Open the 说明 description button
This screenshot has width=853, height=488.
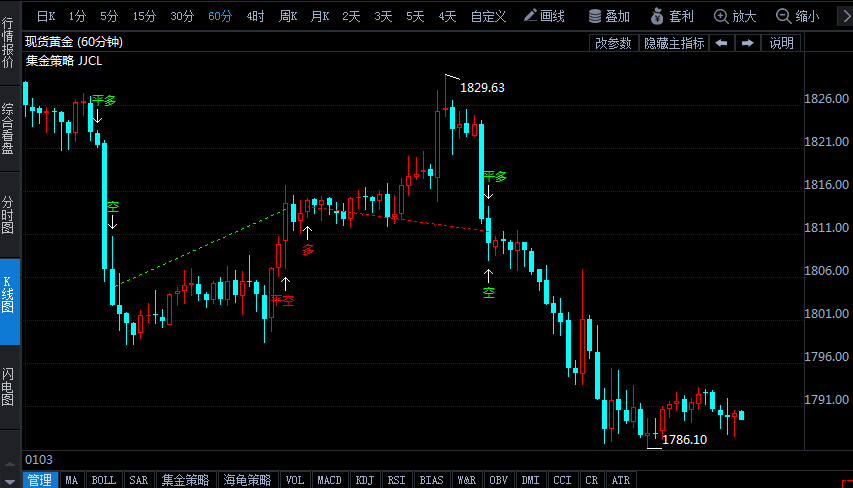pyautogui.click(x=781, y=43)
